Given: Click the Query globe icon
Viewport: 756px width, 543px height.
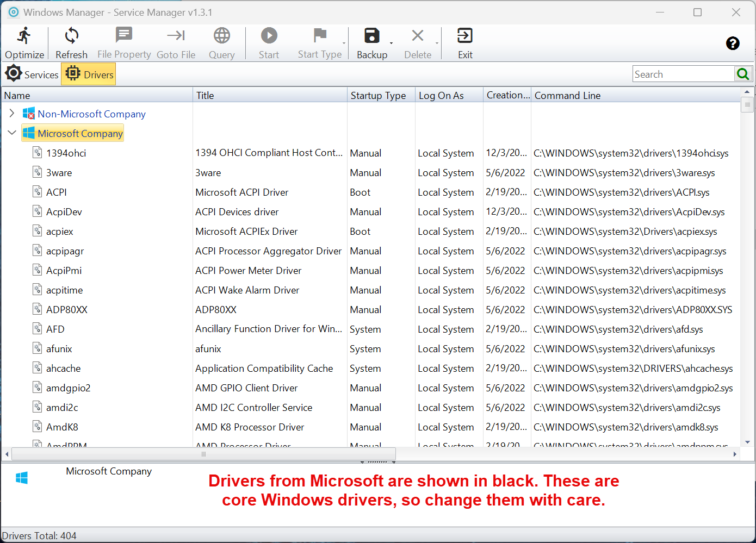Looking at the screenshot, I should (x=221, y=36).
